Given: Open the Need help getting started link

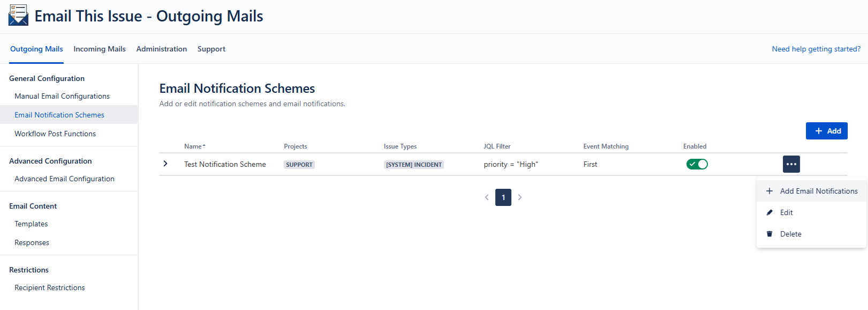Looking at the screenshot, I should click(816, 49).
